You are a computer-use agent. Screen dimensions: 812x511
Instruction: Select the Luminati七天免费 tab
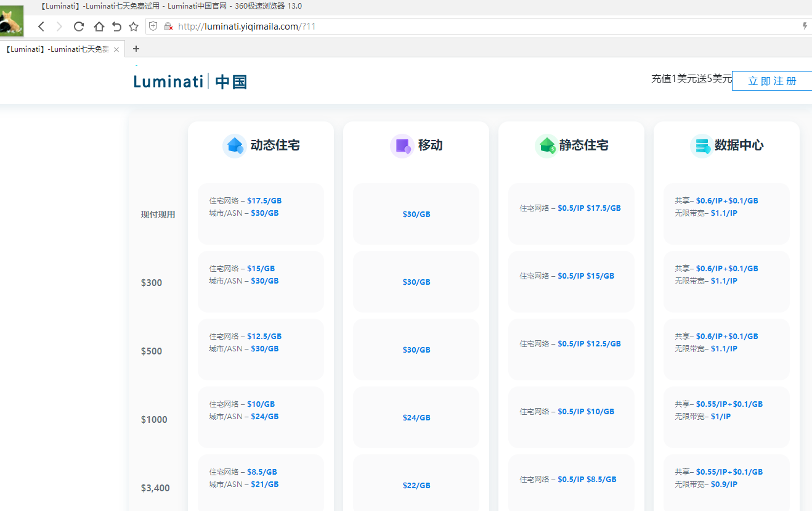(x=57, y=49)
